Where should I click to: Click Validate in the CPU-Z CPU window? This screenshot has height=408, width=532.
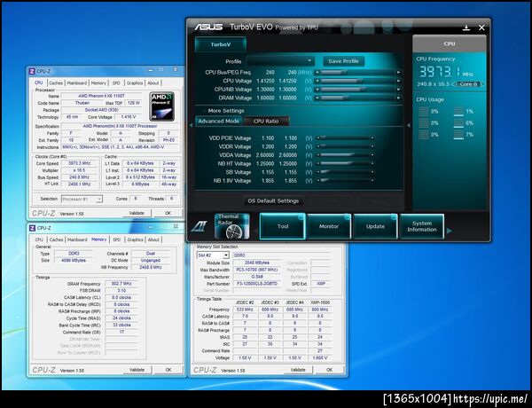pyautogui.click(x=137, y=213)
